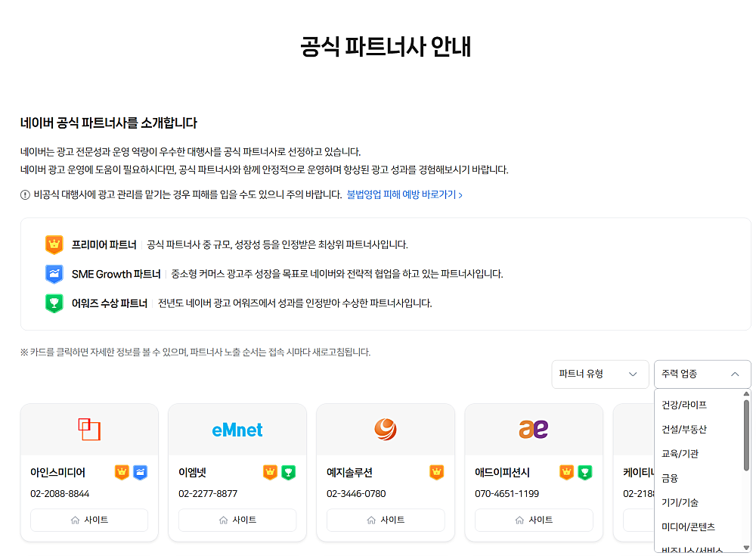Click the premier crown badge on 예지솔루션 card
The image size is (756, 556).
[436, 473]
